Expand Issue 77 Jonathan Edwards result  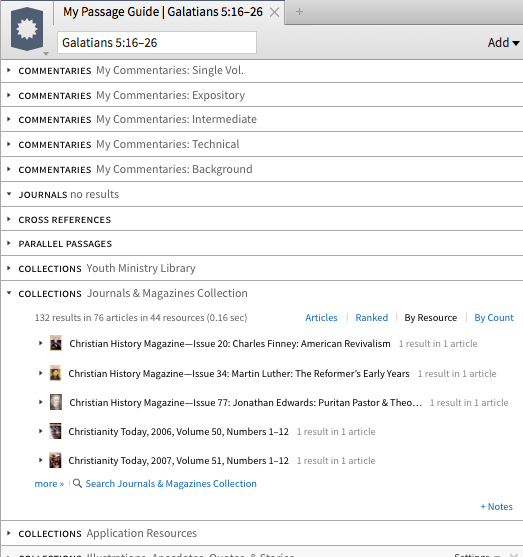[x=41, y=402]
